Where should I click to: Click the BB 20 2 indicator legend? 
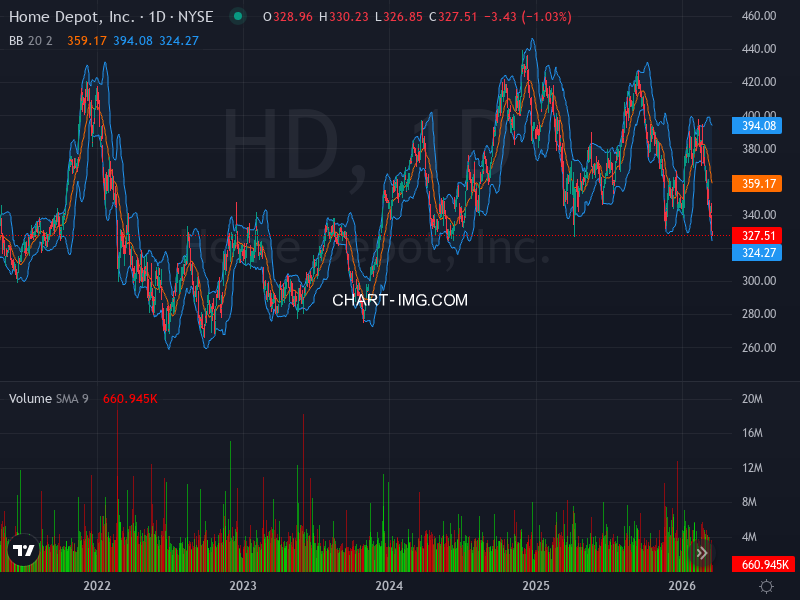(31, 41)
